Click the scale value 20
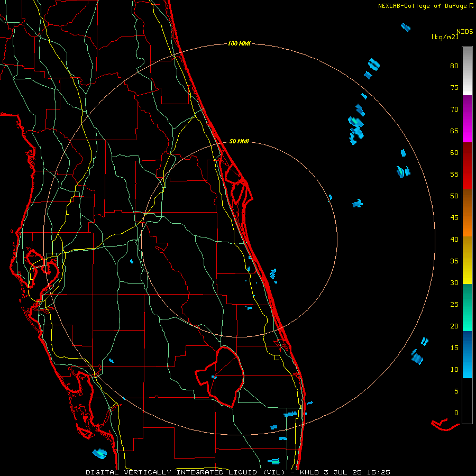 [454, 326]
